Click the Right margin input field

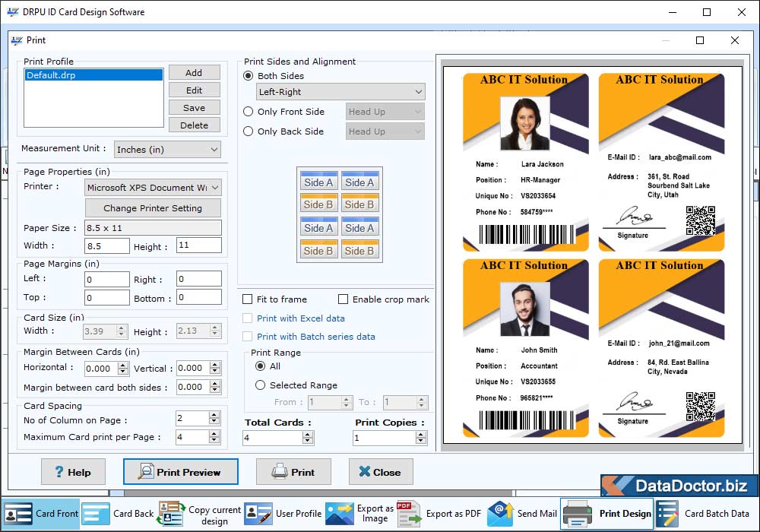coord(198,279)
